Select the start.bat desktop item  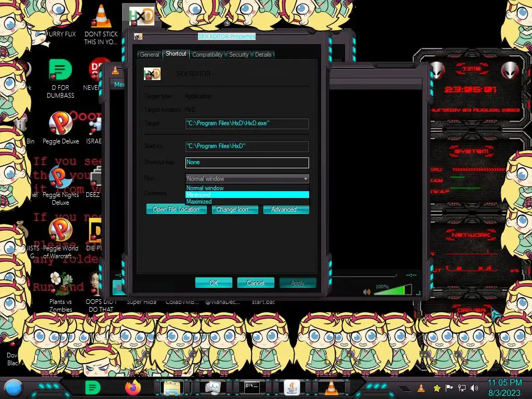pos(263,302)
